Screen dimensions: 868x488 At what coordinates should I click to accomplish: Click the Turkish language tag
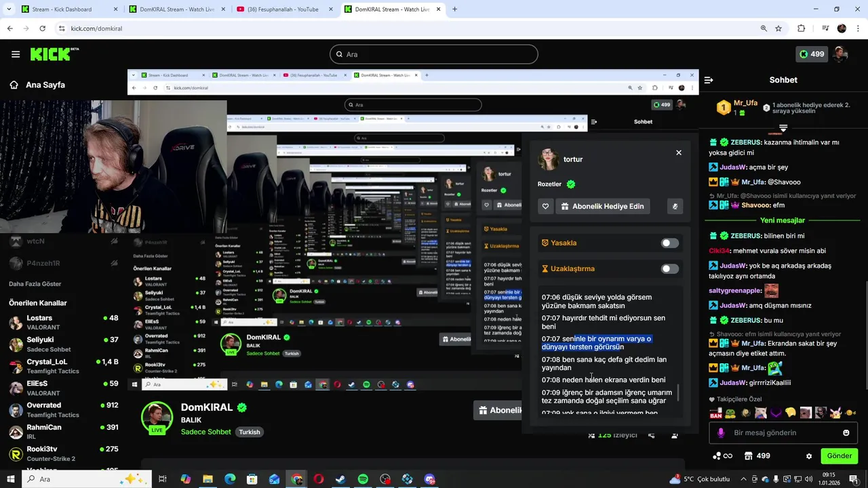[250, 432]
